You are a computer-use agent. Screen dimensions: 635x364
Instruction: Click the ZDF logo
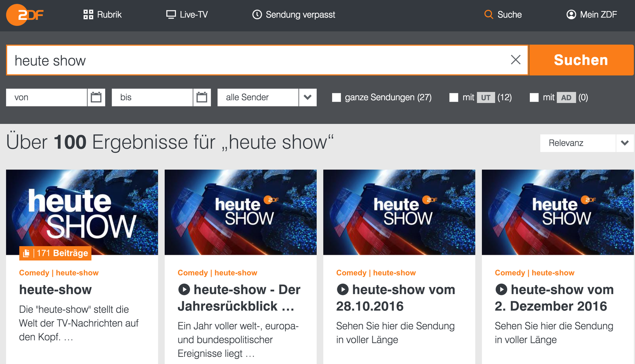[x=25, y=15]
